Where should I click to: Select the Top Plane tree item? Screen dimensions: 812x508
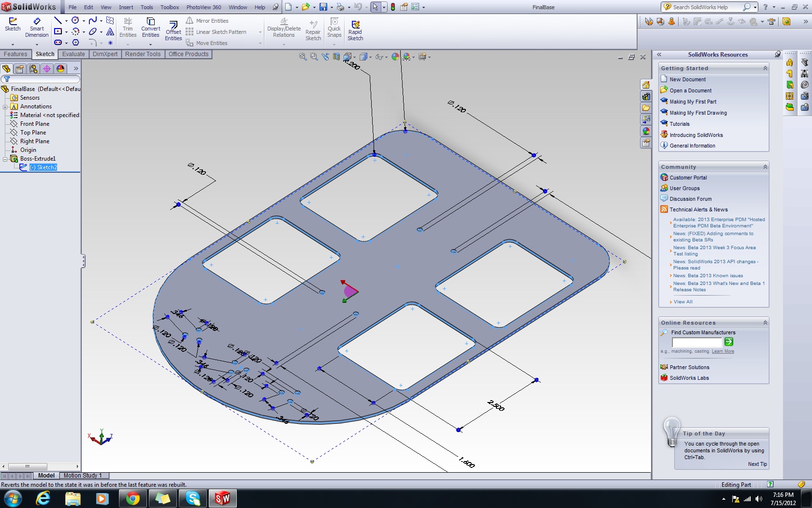click(x=33, y=133)
